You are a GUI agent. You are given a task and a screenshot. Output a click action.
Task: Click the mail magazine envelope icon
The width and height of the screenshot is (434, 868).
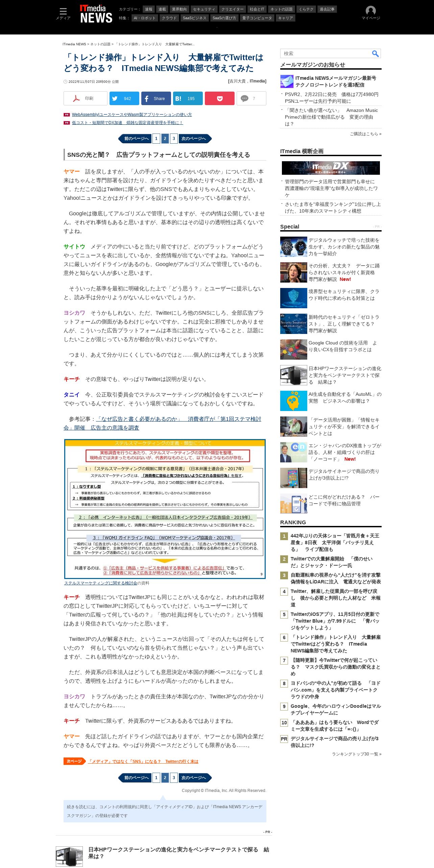tap(287, 81)
